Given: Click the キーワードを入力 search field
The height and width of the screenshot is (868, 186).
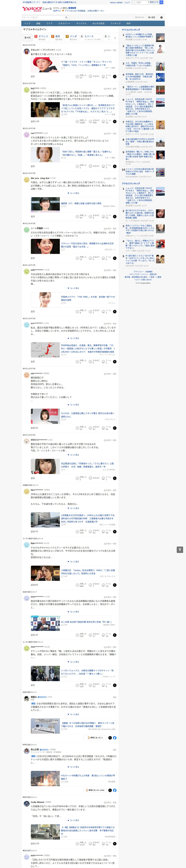Looking at the screenshot, I should coord(44,18).
